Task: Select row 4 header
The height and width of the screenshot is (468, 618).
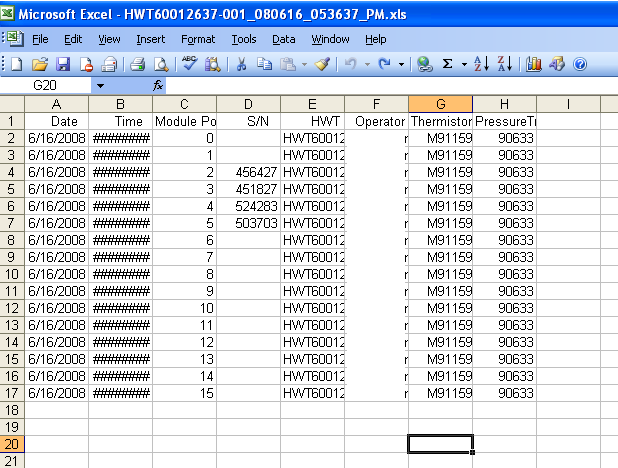Action: (11, 172)
